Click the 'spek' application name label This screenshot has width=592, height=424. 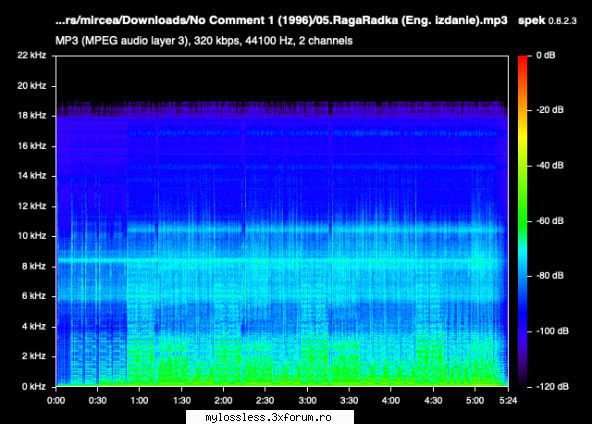click(532, 20)
